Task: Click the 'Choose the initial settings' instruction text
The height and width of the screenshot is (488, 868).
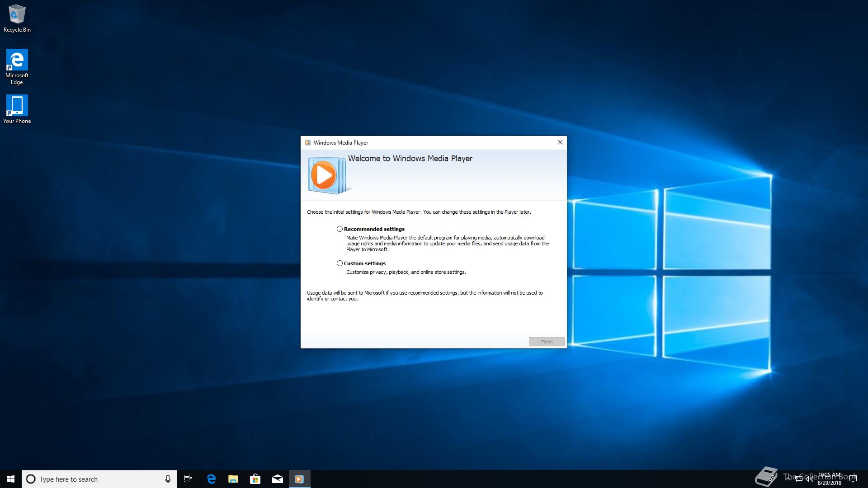Action: [x=419, y=212]
